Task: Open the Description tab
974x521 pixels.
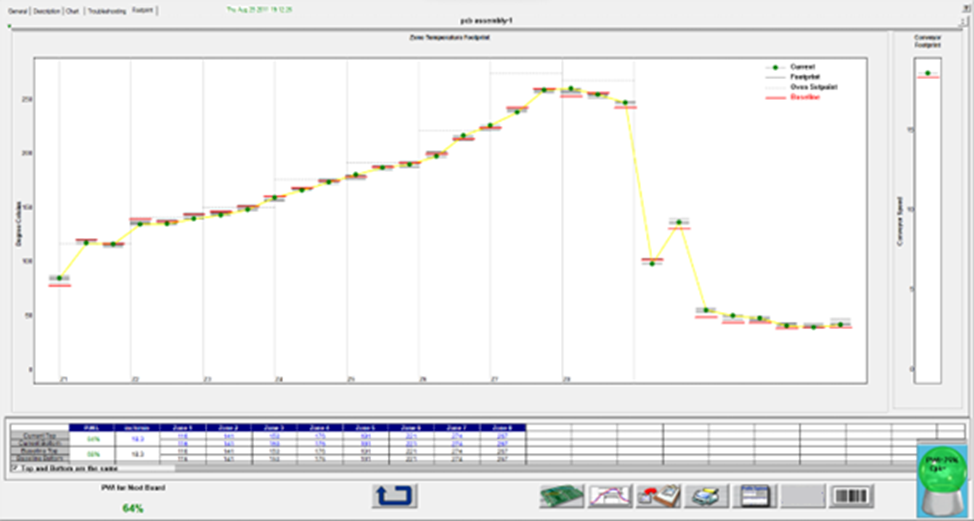Action: pyautogui.click(x=46, y=10)
